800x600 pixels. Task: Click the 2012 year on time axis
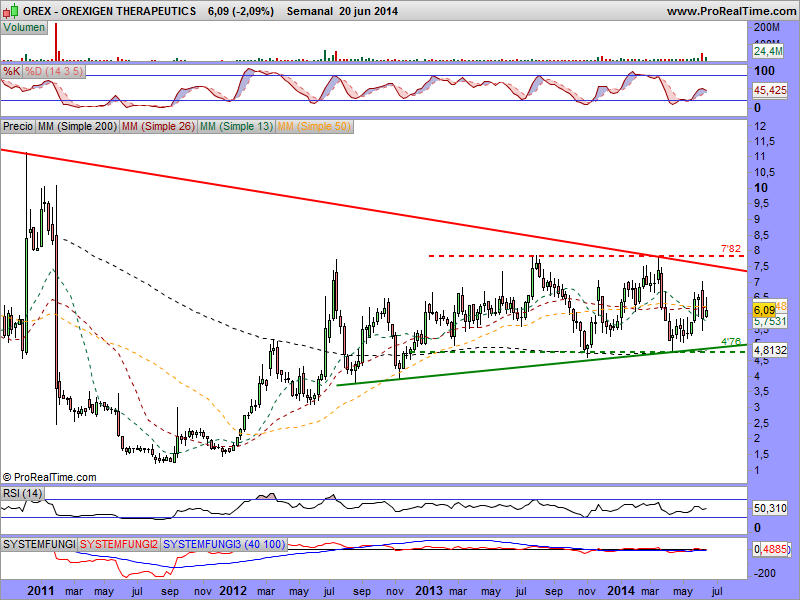tap(233, 591)
